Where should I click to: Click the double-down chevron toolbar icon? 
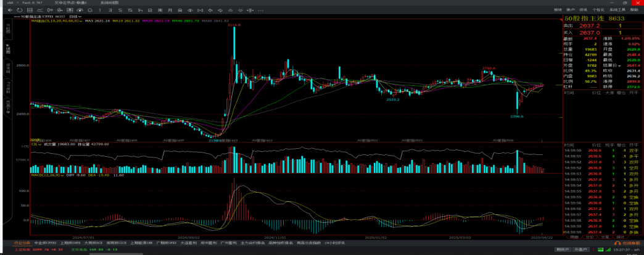coord(241,10)
